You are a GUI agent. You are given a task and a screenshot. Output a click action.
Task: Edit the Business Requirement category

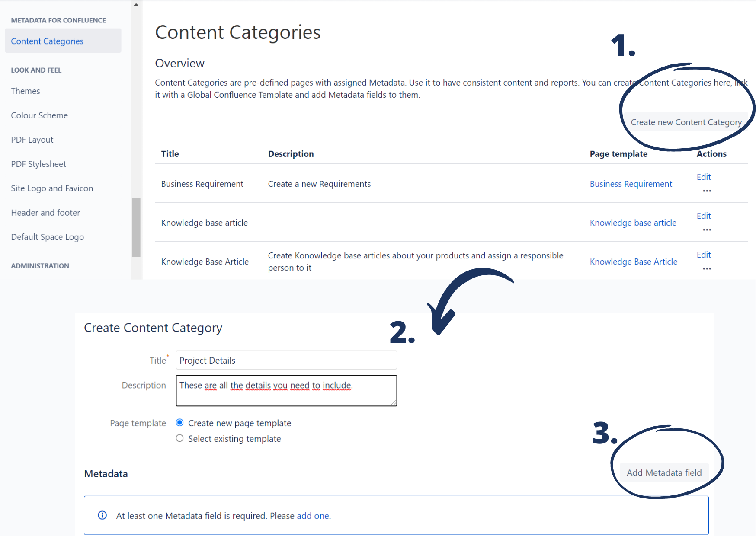coord(704,177)
